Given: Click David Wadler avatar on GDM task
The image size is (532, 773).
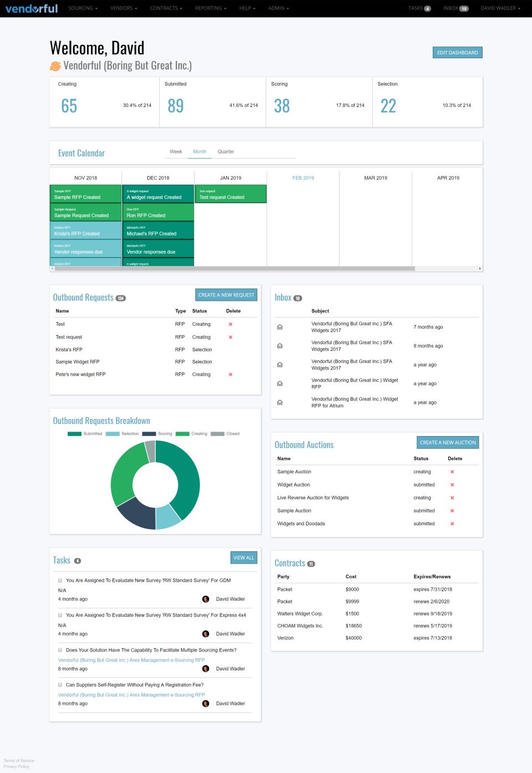Looking at the screenshot, I should coord(206,599).
